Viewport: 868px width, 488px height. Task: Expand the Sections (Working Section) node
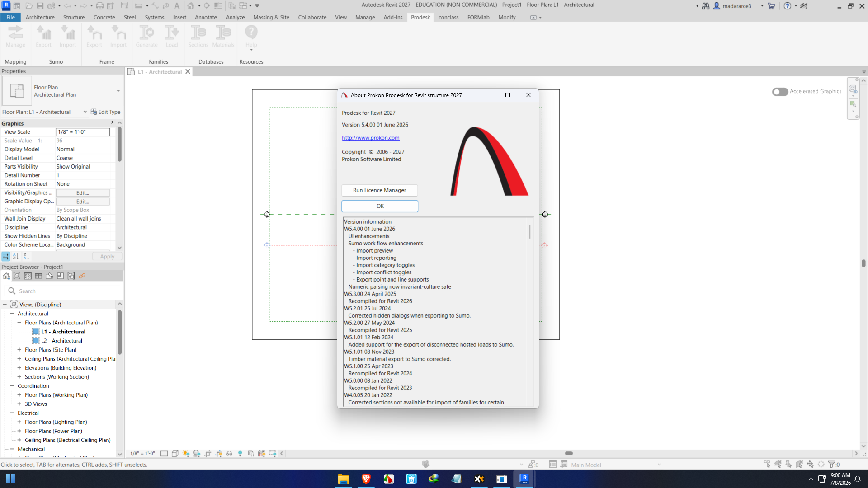(x=19, y=377)
